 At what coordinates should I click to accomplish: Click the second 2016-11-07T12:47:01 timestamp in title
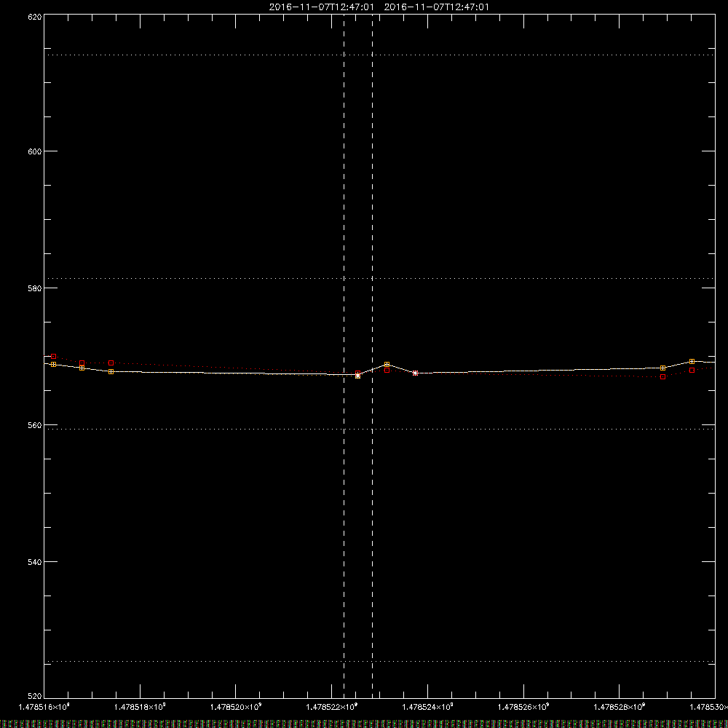pyautogui.click(x=436, y=7)
